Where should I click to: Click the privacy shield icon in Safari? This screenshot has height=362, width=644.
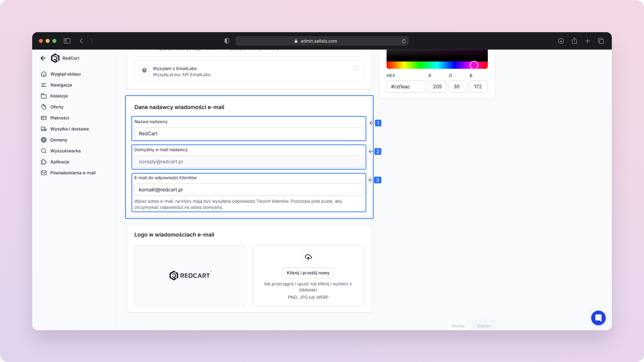(x=227, y=41)
